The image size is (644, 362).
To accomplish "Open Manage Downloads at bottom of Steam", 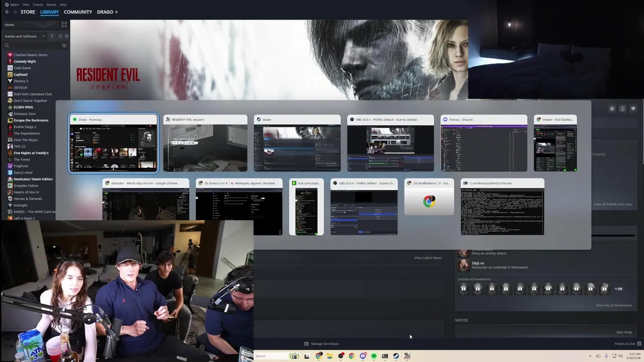I will tap(321, 344).
